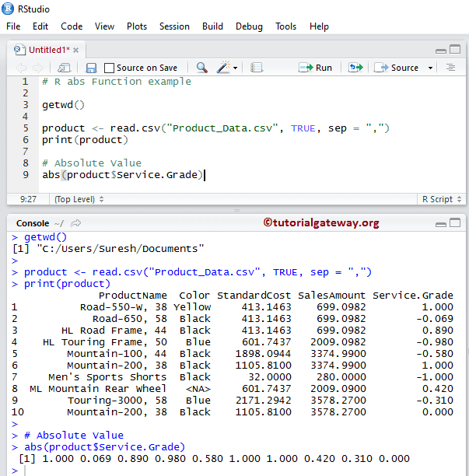The image size is (469, 476).
Task: Click the "C:/Users/Suresh/Documents" output
Action: pyautogui.click(x=121, y=249)
